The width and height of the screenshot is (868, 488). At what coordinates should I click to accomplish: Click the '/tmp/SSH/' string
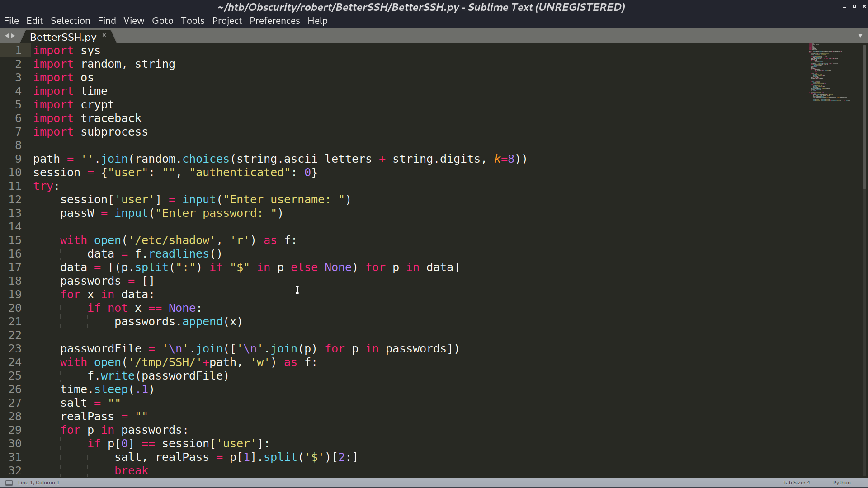[x=165, y=362]
